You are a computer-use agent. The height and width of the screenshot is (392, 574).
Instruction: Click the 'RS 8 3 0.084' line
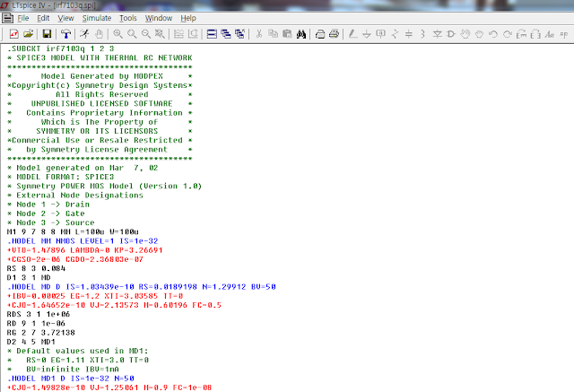36,268
